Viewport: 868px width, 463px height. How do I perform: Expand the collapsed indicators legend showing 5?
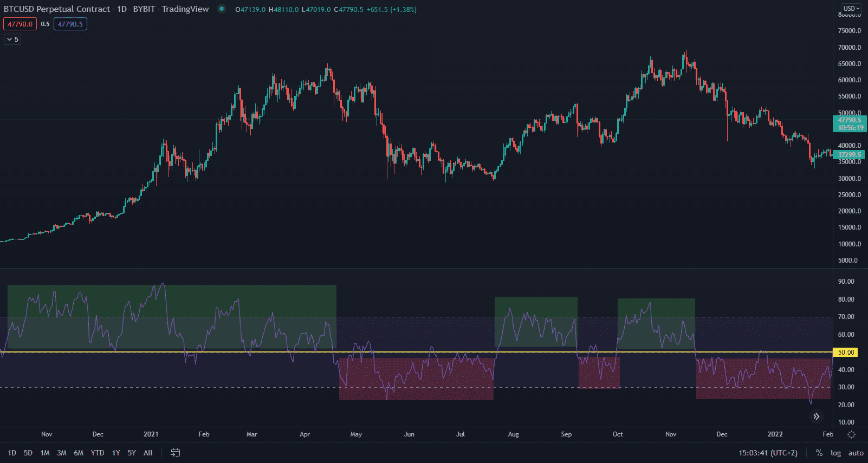pos(12,39)
